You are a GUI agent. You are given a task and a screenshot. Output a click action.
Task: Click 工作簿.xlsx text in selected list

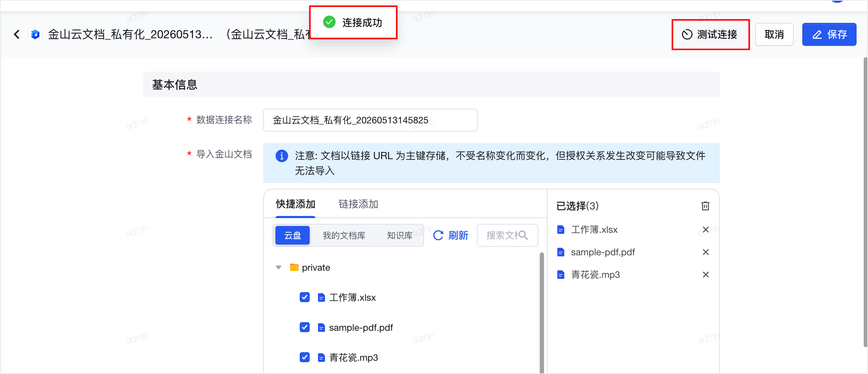click(x=594, y=230)
